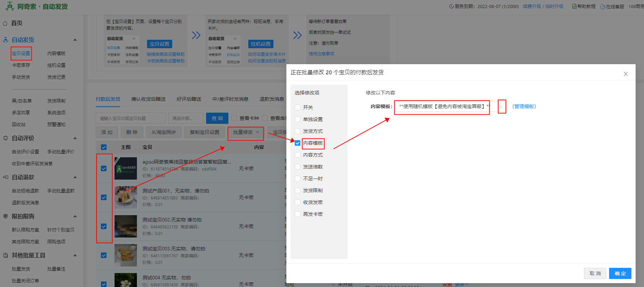Switch to the 中/差评时发消息 tab

pyautogui.click(x=230, y=99)
